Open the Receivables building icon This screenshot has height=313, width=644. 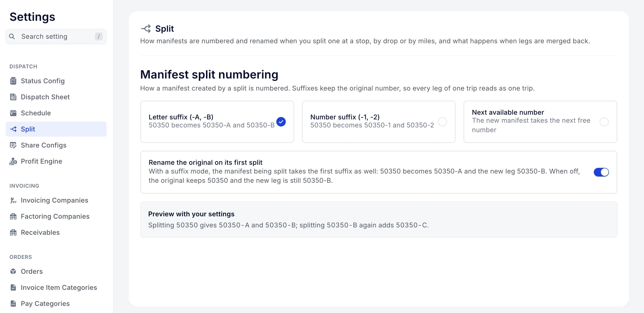pyautogui.click(x=13, y=232)
